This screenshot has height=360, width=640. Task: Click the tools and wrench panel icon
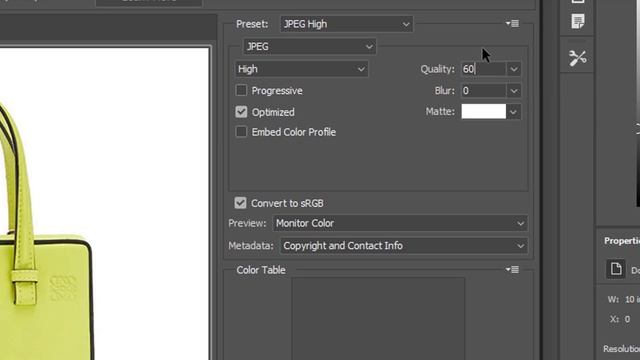(578, 58)
